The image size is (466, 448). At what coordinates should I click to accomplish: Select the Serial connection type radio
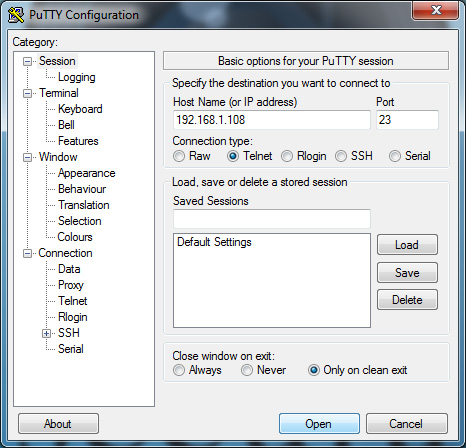[x=395, y=156]
